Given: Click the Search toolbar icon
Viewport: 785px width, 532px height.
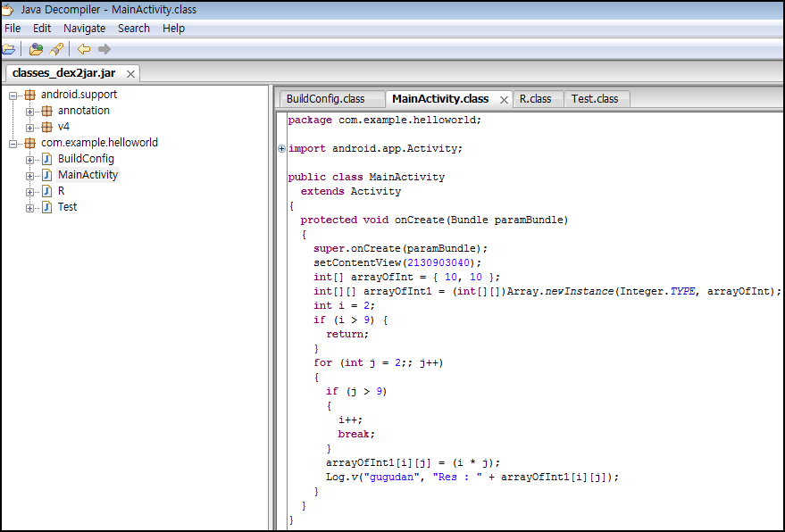Looking at the screenshot, I should point(56,49).
